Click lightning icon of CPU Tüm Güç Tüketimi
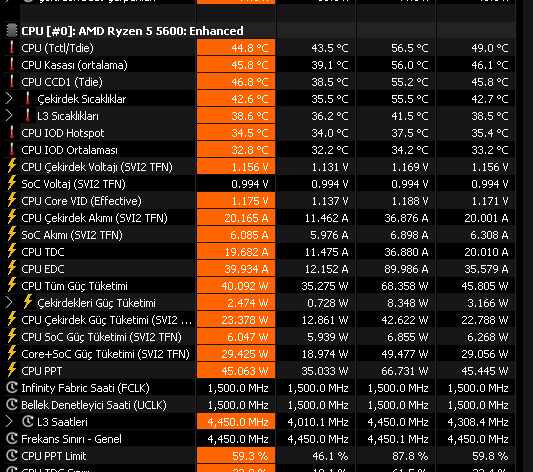The image size is (533, 472). (x=12, y=285)
